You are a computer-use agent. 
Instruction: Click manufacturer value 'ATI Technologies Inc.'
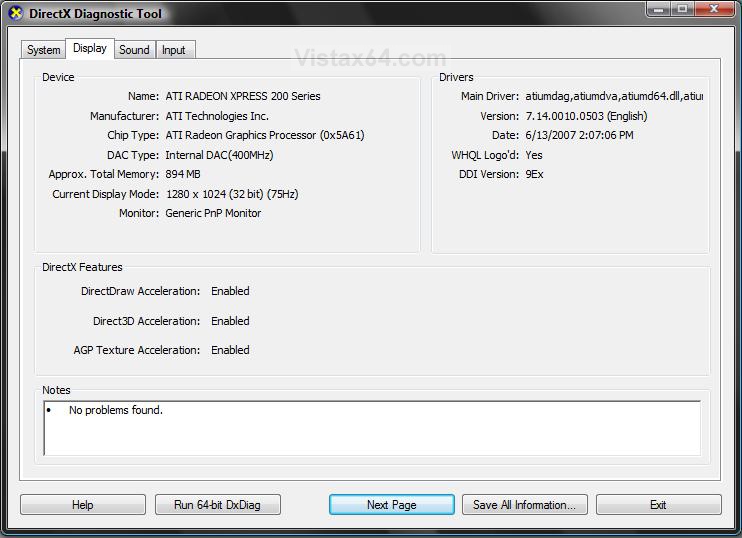[217, 116]
